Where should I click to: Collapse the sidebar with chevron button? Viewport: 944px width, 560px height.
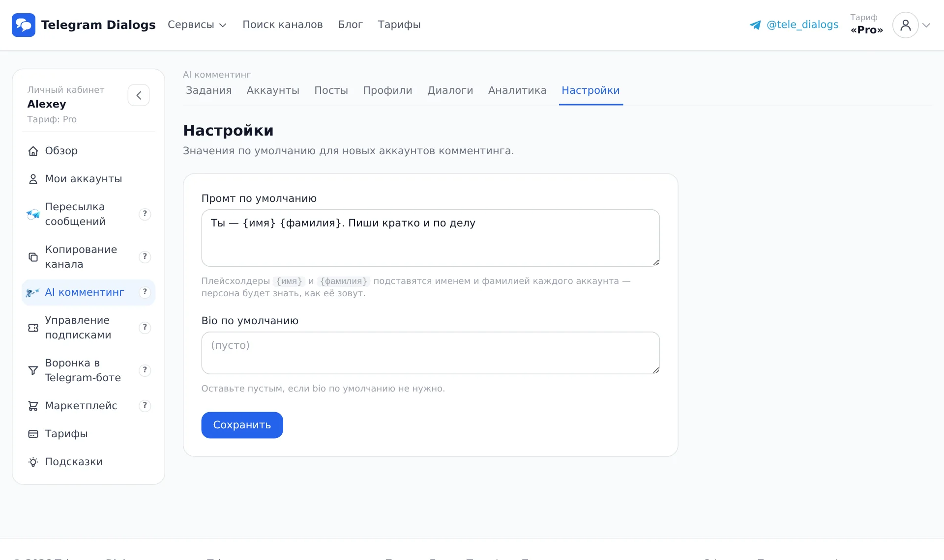click(139, 95)
